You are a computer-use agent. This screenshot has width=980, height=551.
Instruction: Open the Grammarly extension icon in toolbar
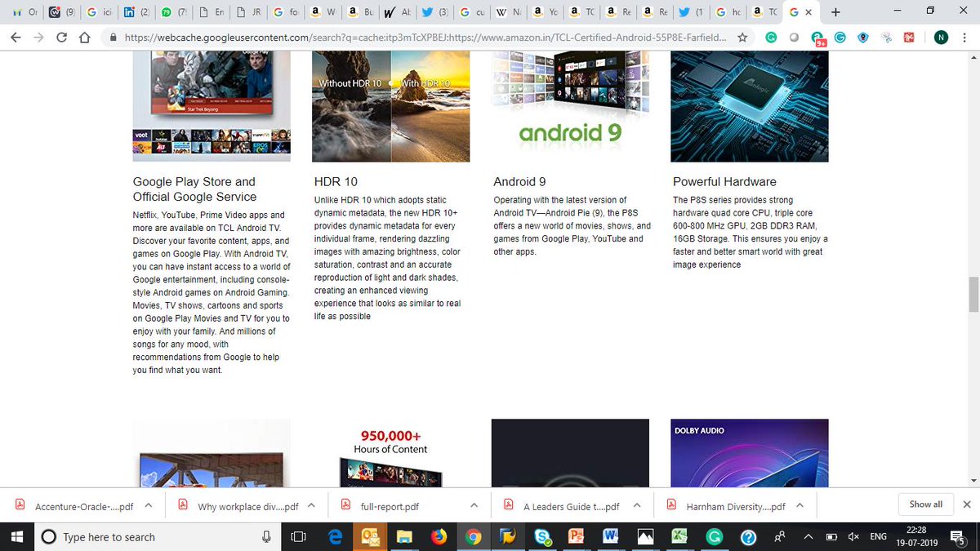[x=771, y=38]
